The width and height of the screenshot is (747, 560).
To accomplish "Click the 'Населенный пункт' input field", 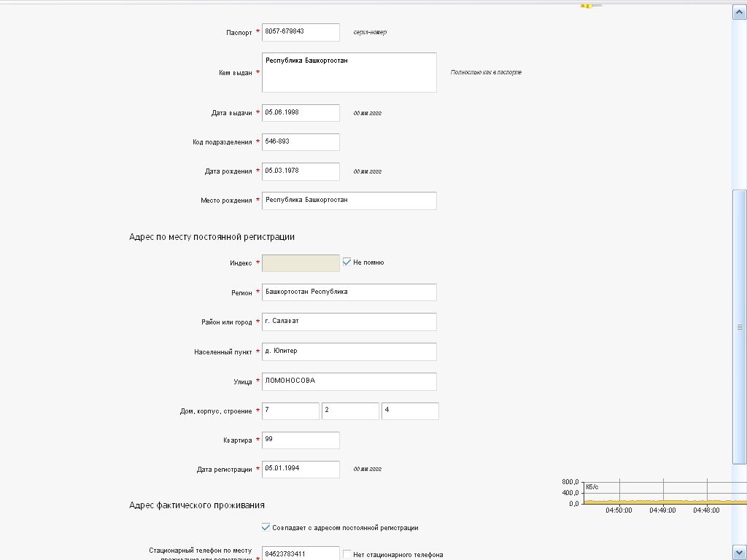I will [x=349, y=351].
